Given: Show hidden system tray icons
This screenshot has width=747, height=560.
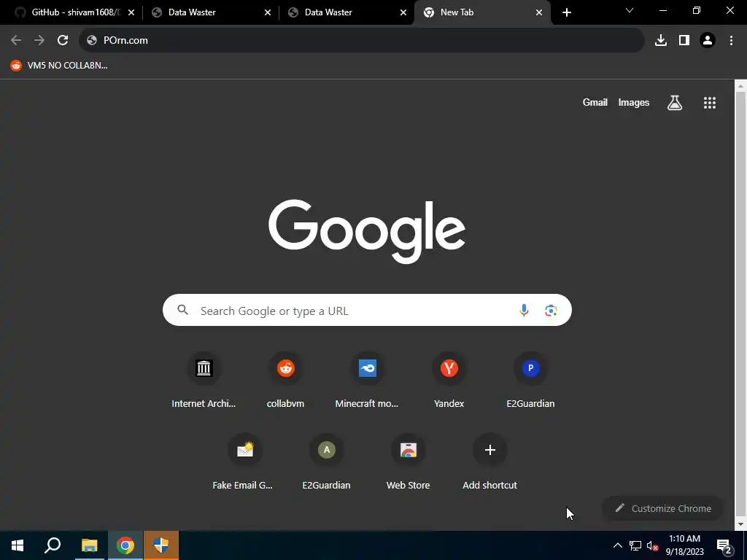Looking at the screenshot, I should [617, 545].
